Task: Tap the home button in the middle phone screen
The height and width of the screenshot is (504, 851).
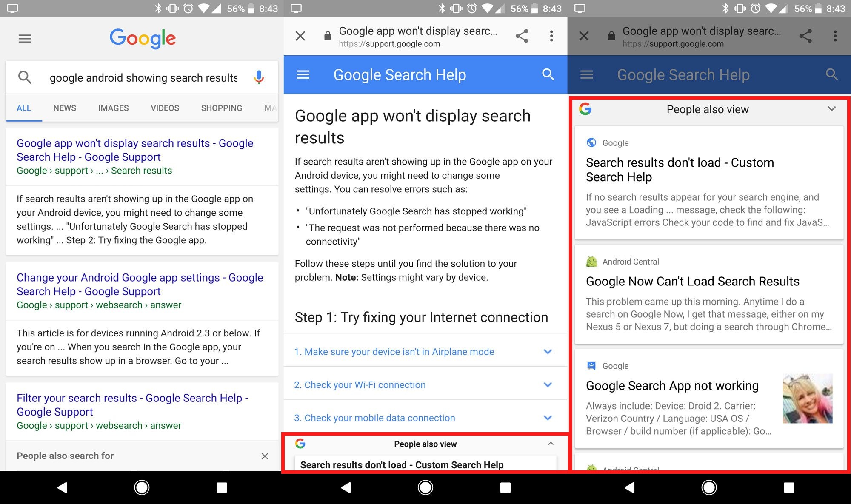Action: pyautogui.click(x=425, y=487)
